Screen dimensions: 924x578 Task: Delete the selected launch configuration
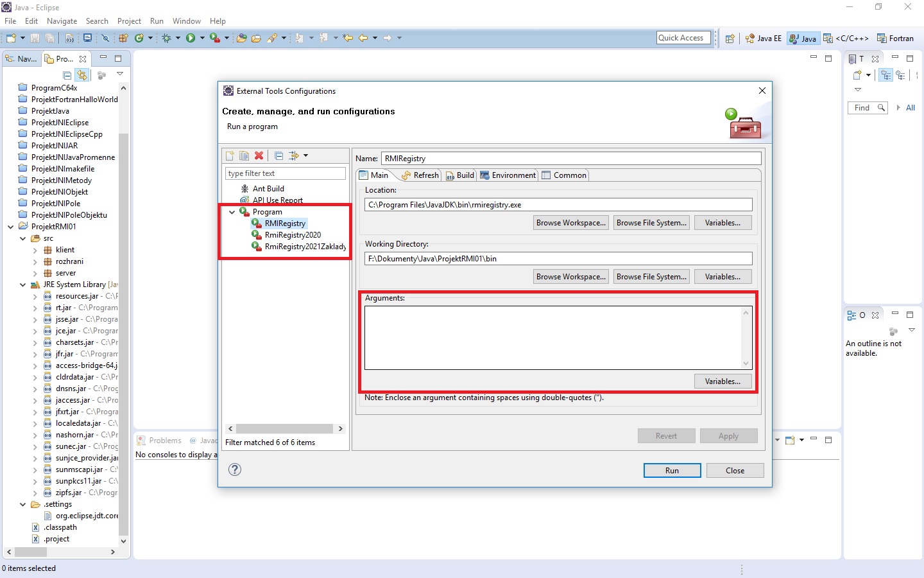(259, 155)
